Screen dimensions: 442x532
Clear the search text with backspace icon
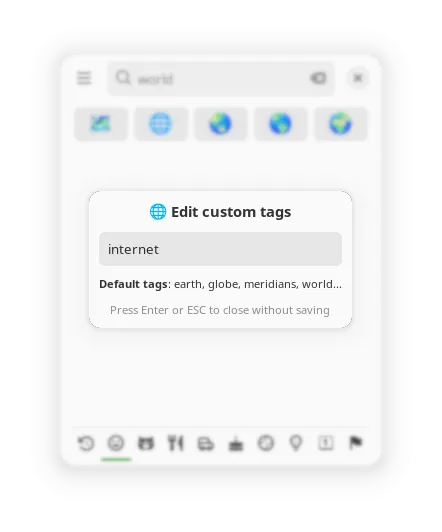(x=318, y=78)
